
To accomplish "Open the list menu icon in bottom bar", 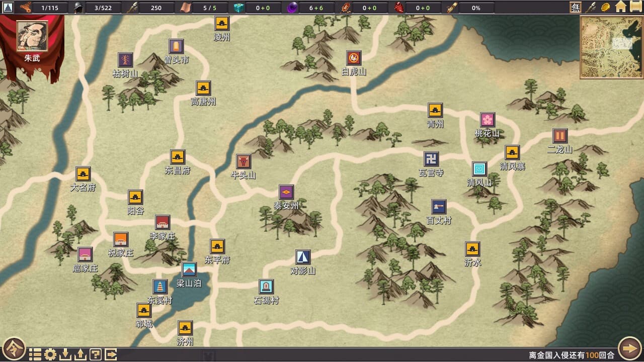I will point(35,354).
